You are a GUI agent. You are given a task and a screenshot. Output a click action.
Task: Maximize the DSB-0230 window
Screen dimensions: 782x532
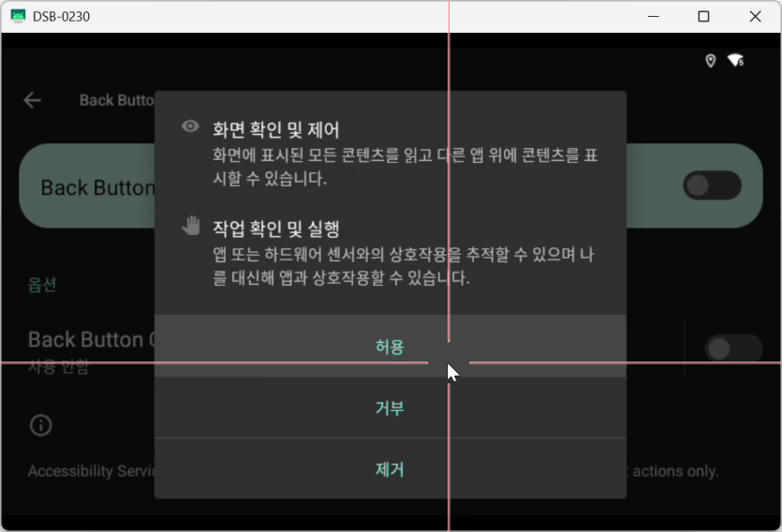click(x=703, y=17)
